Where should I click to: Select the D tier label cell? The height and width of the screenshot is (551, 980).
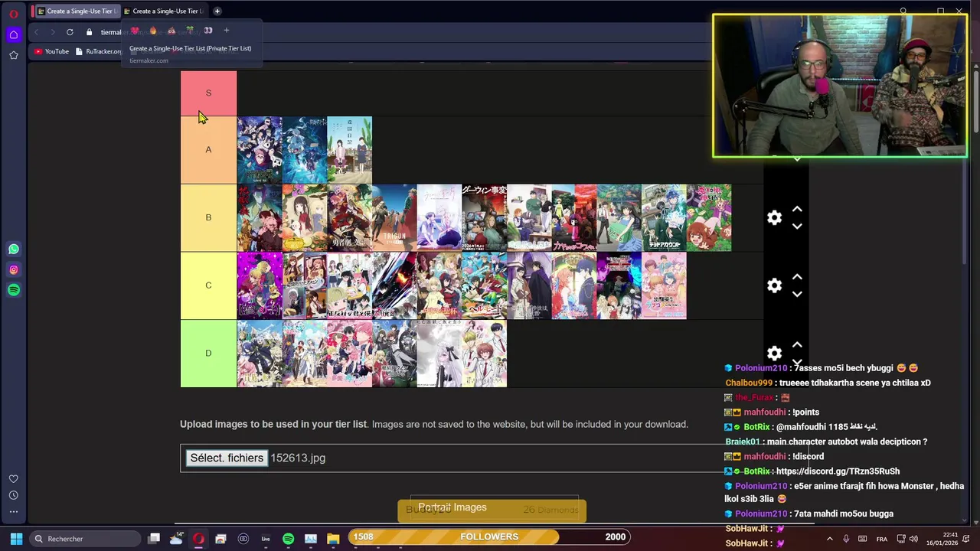click(x=208, y=354)
